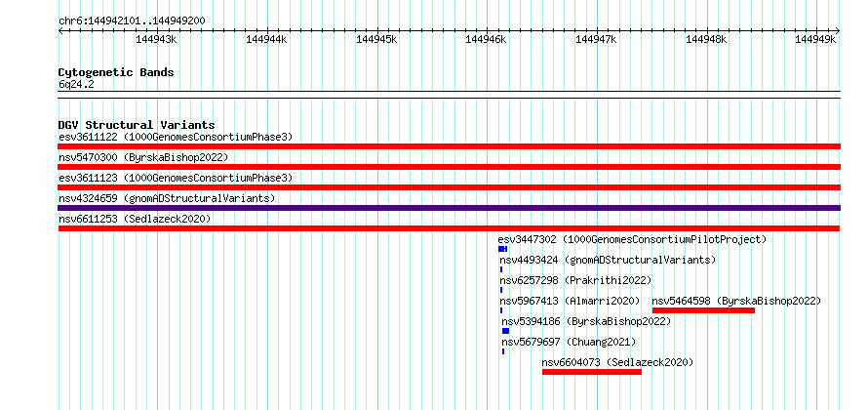This screenshot has height=410, width=868.
Task: Open nsv5394186 (ByrskaBishop2022) label
Action: pos(586,321)
